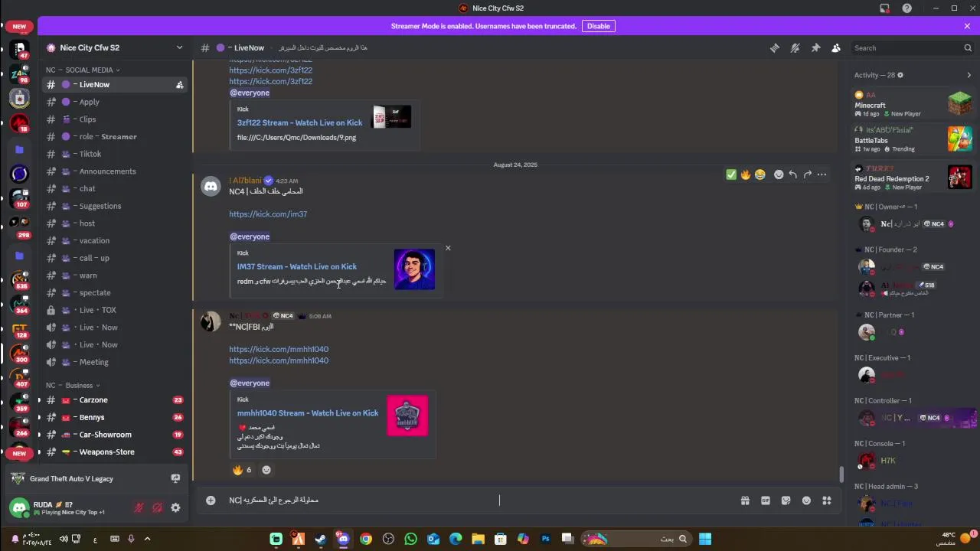Dismiss the IM37 Stream embed with the X
This screenshot has width=980, height=551.
[x=448, y=248]
